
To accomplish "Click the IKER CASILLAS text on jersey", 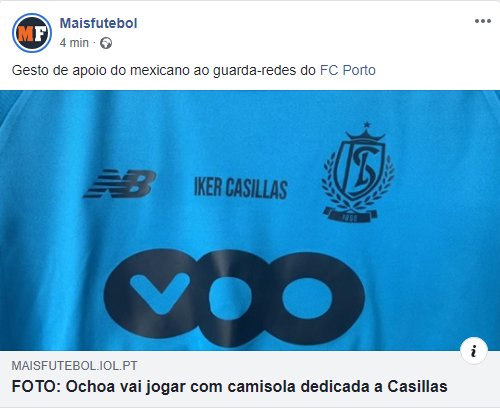I will point(241,188).
